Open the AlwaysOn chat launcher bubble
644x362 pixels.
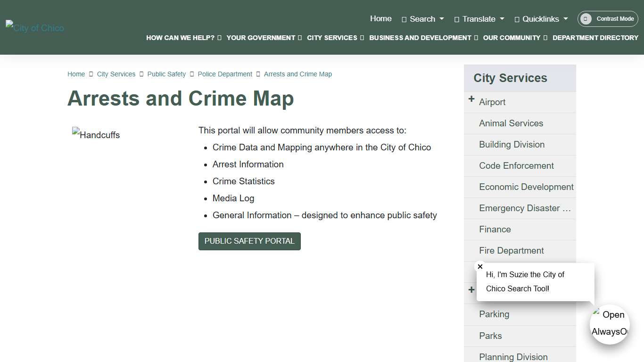point(610,324)
